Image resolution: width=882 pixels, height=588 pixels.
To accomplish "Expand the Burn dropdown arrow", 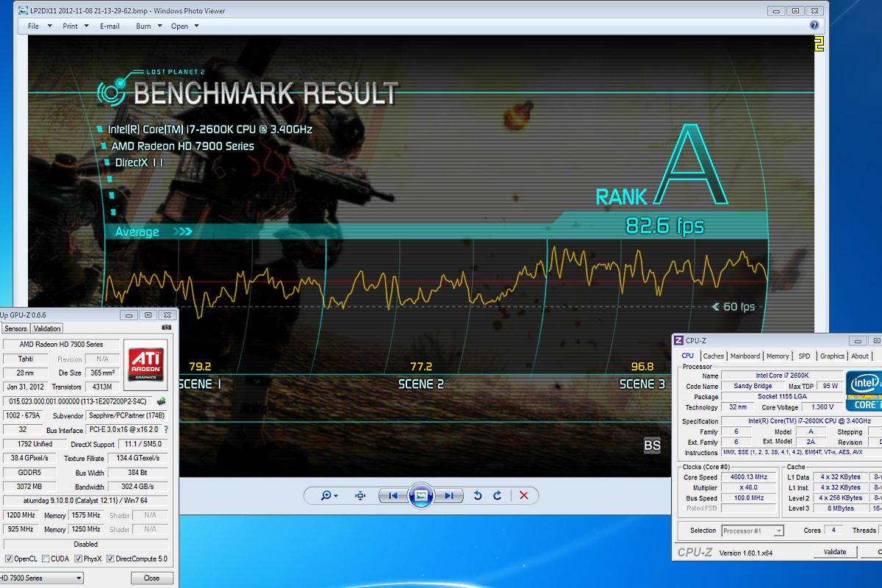I will point(160,26).
